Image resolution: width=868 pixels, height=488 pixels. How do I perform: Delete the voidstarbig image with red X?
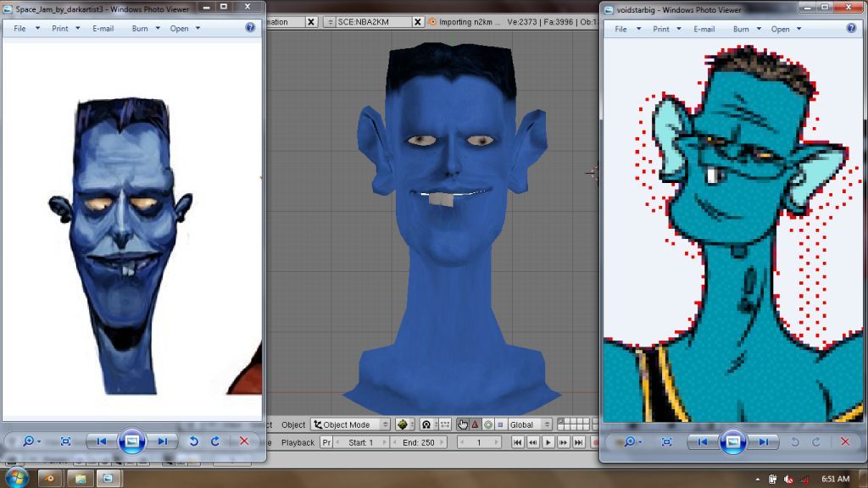[845, 441]
